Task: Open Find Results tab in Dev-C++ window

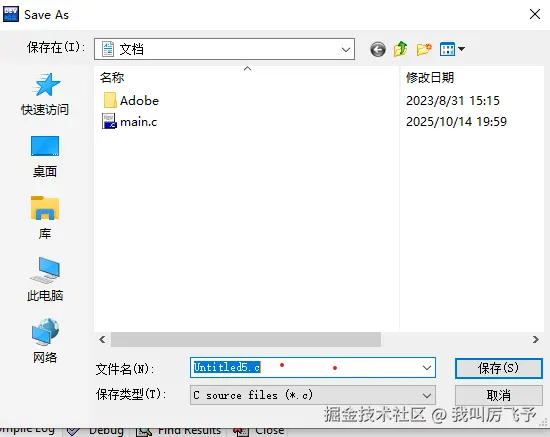Action: (179, 431)
